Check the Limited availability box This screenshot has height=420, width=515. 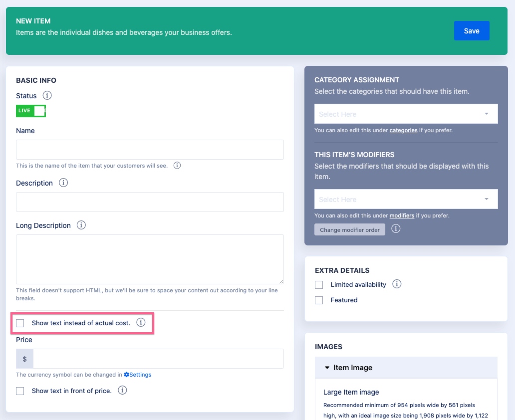[319, 285]
